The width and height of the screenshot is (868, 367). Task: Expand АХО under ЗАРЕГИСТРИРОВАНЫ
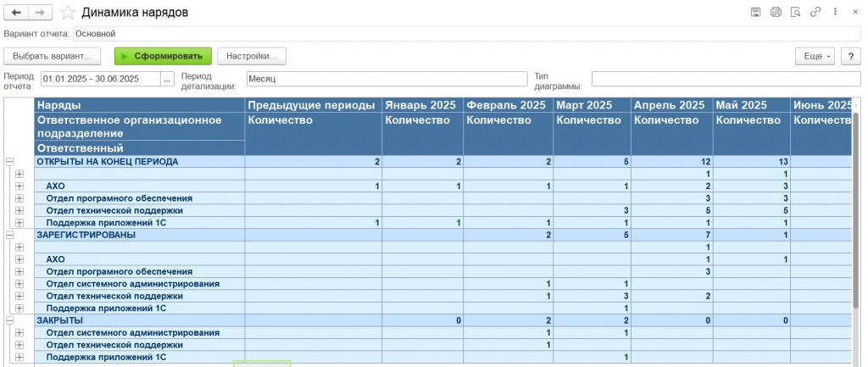pos(19,259)
